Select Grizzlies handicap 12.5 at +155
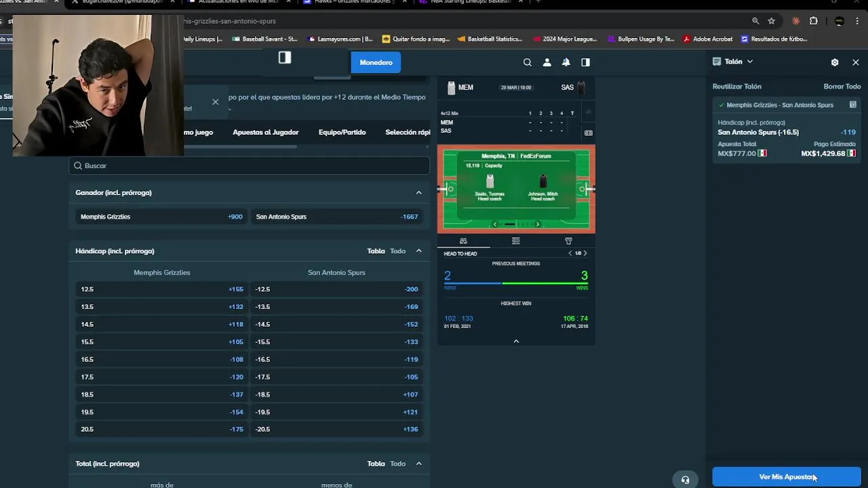The height and width of the screenshot is (488, 868). 161,289
